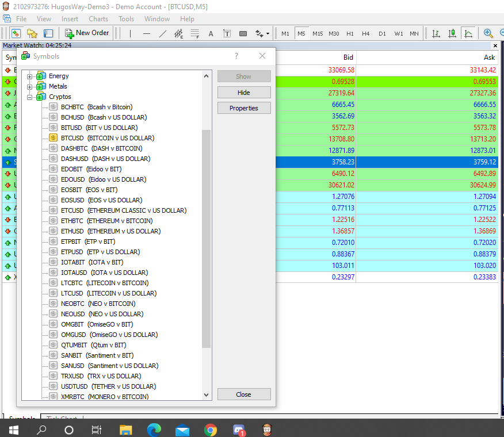Click the New Order toolbar button
The height and width of the screenshot is (437, 504).
(x=87, y=33)
